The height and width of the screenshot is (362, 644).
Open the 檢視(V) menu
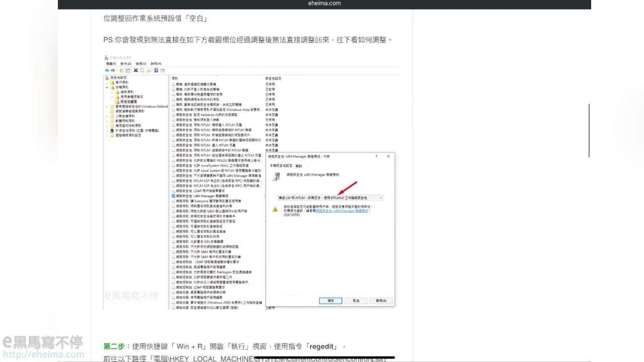[x=141, y=64]
